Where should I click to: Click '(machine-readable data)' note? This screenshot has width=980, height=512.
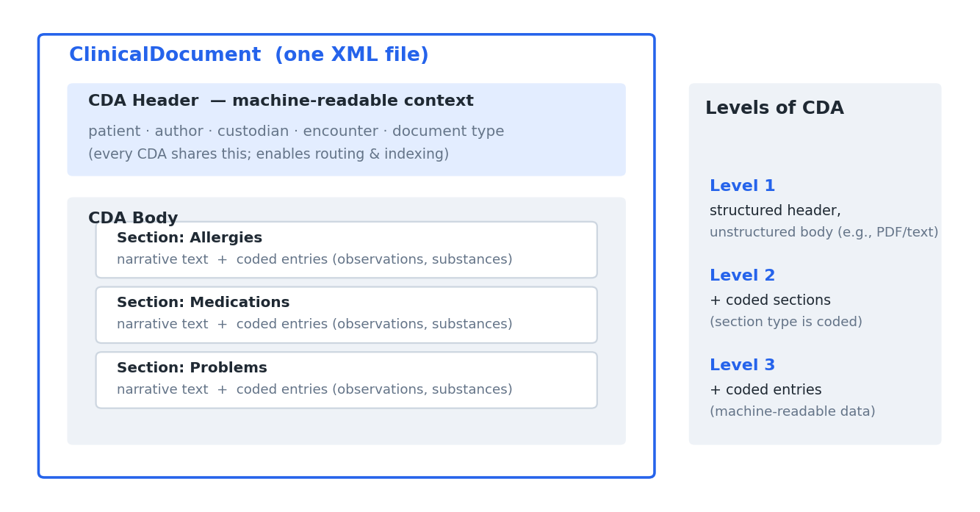[793, 412]
